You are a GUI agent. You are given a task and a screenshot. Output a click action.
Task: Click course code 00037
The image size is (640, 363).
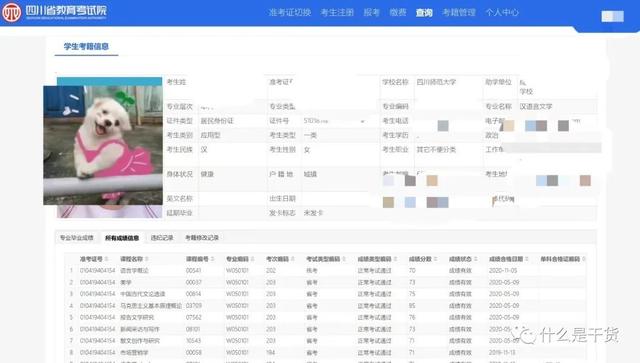pyautogui.click(x=193, y=283)
